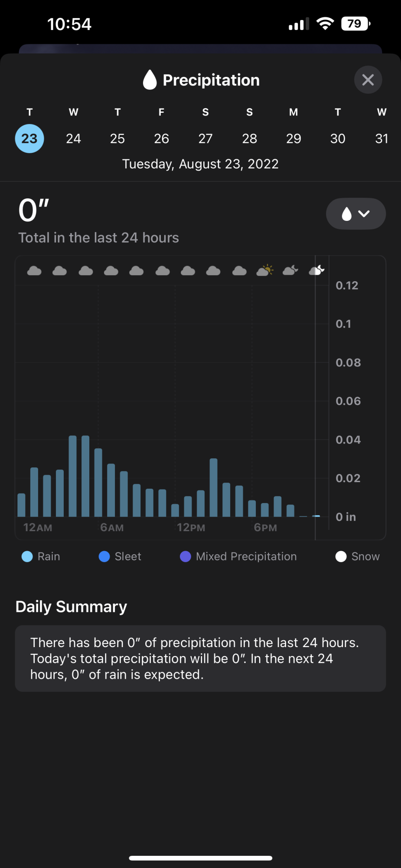Tap the raindrop icon beside Precipitation title
401x868 pixels.
(150, 80)
